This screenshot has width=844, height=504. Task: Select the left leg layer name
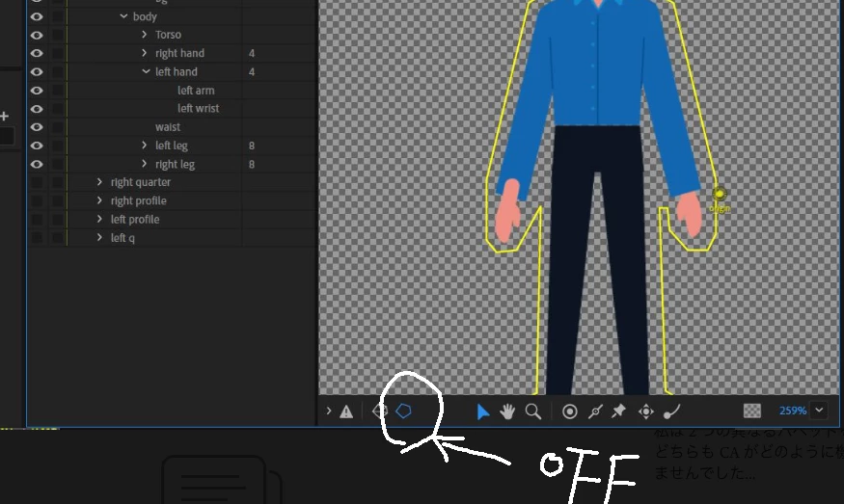(172, 146)
